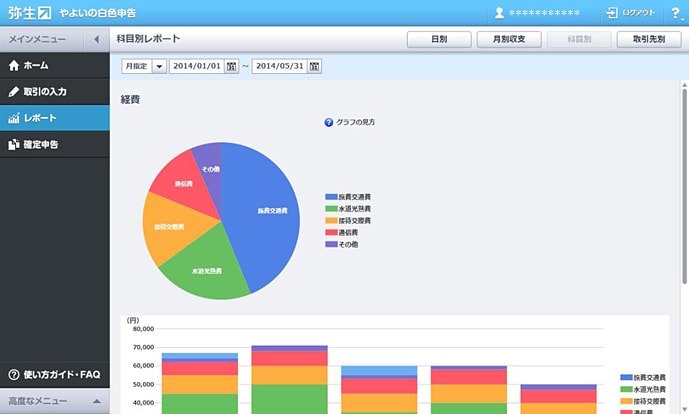This screenshot has height=414, width=689.
Task: Click the home icon in the sidebar
Action: 13,65
